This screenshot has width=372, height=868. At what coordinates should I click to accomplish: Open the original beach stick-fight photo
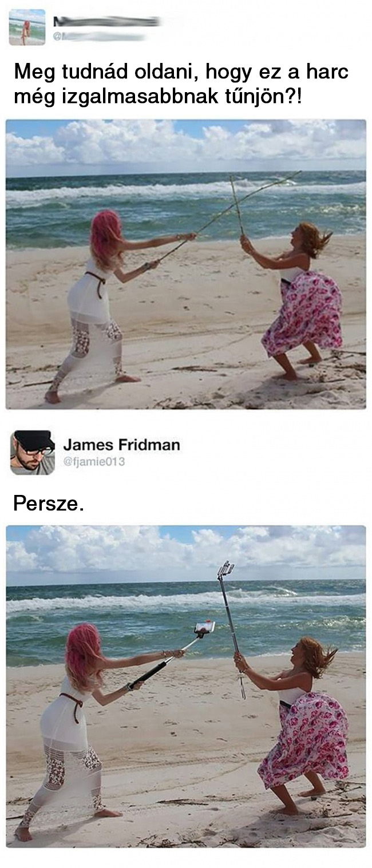186,264
